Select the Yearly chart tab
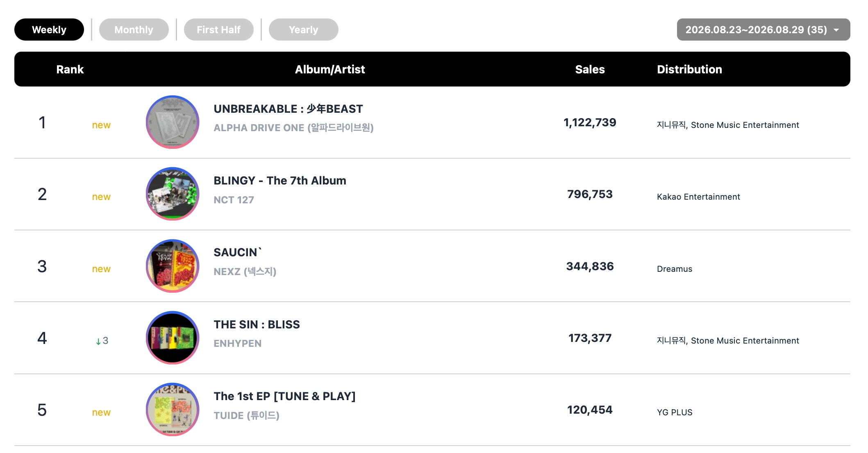This screenshot has height=453, width=868. pos(304,30)
